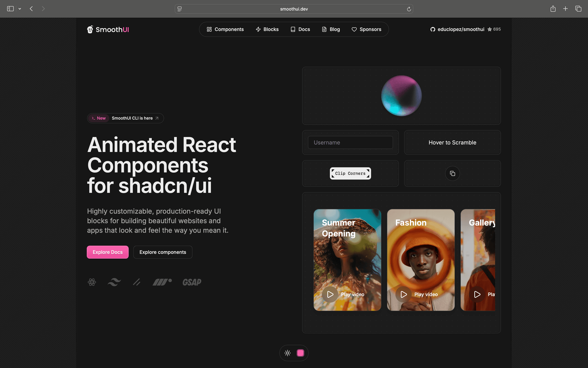Screen dimensions: 588x368
Task: Expand the sidebar dropdown chevron
Action: (20, 9)
